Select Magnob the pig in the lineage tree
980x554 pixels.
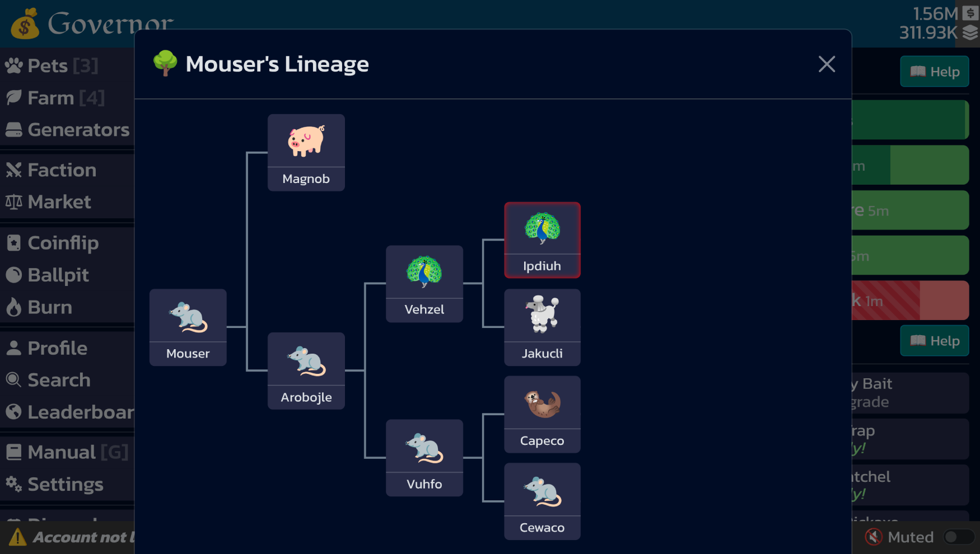coord(306,152)
